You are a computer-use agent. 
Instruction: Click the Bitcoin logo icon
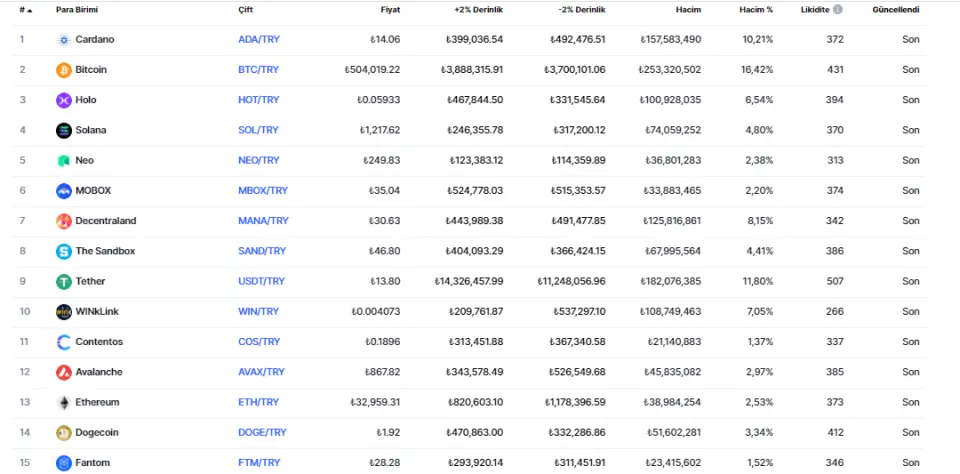click(x=64, y=70)
